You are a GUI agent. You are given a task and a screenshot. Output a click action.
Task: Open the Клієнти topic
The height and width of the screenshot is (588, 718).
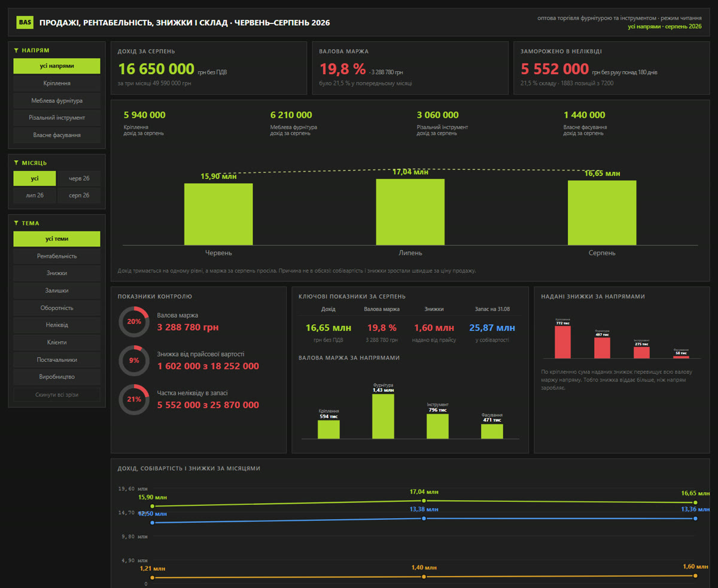(57, 343)
